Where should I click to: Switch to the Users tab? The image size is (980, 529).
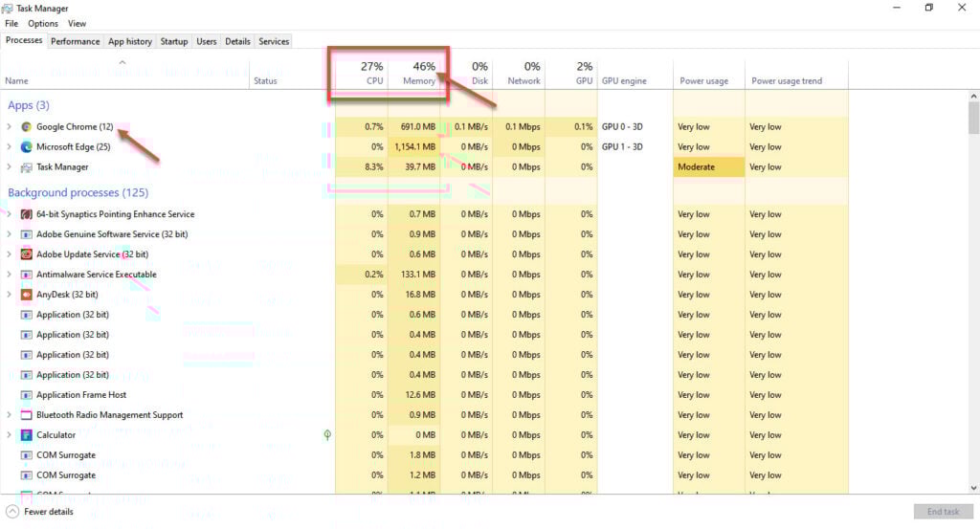coord(207,41)
